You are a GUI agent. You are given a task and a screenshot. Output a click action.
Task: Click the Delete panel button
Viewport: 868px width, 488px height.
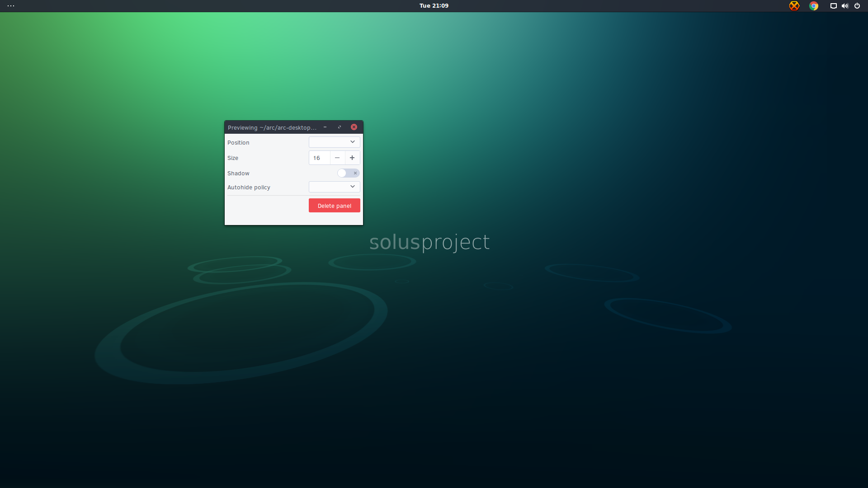pos(335,206)
